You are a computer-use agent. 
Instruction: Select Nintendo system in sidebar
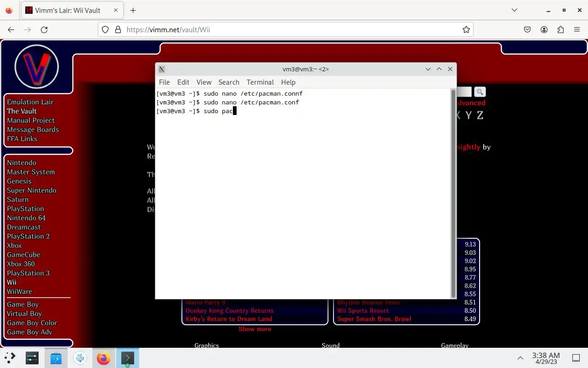[x=21, y=163]
